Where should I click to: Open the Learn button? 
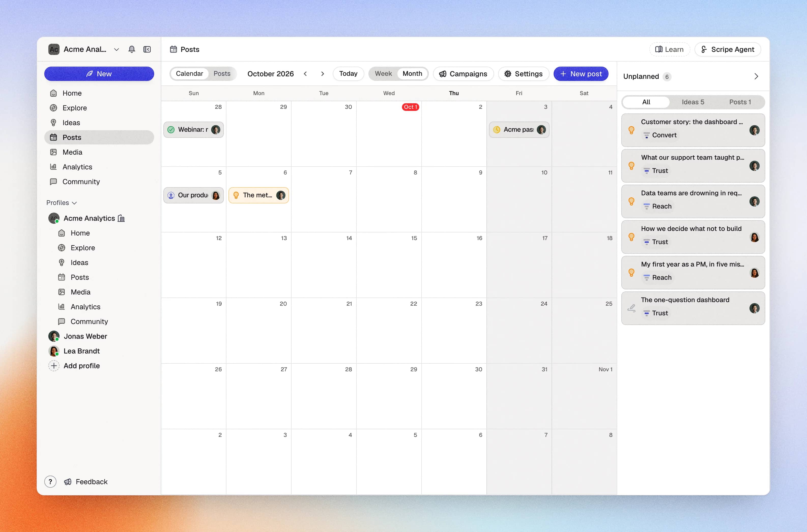670,49
